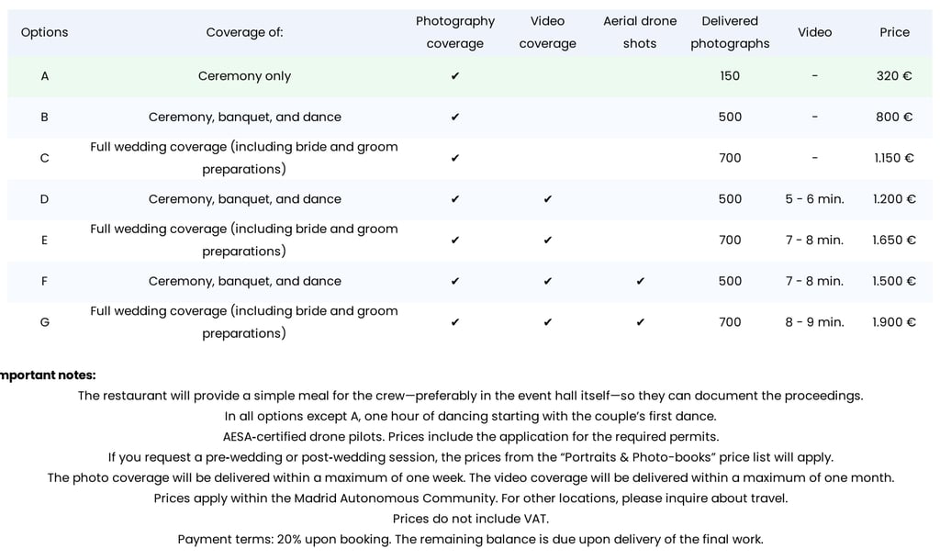This screenshot has height=560, width=940.
Task: Click the aerial drone checkmark in row G
Action: [x=640, y=322]
